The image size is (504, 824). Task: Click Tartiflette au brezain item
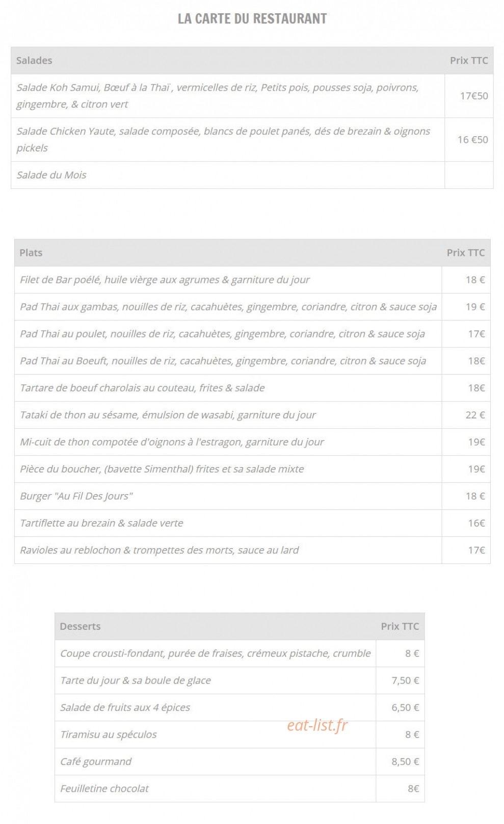click(101, 523)
